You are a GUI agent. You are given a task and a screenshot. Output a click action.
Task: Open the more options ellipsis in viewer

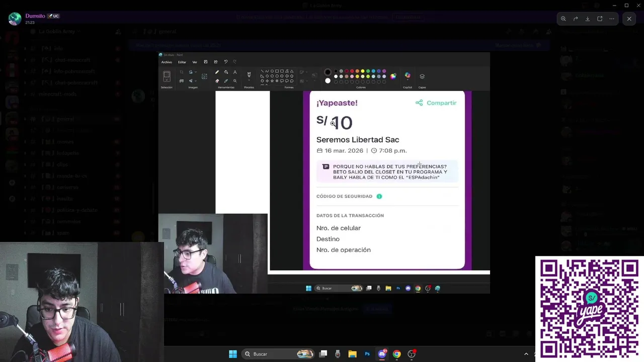[x=612, y=19]
